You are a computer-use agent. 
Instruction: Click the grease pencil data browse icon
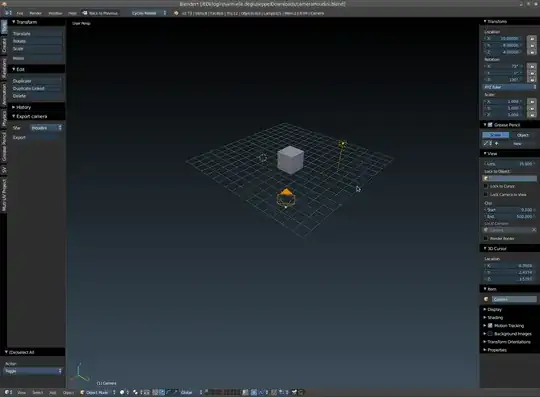click(x=487, y=143)
